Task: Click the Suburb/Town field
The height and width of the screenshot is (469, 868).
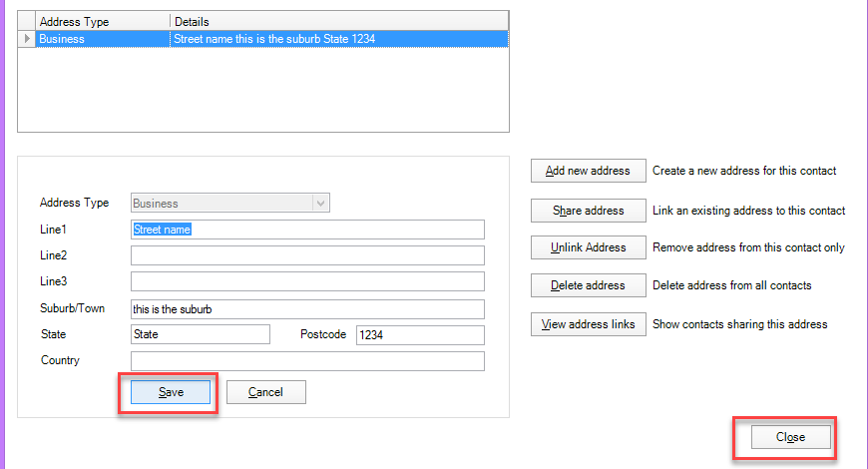Action: [x=307, y=309]
